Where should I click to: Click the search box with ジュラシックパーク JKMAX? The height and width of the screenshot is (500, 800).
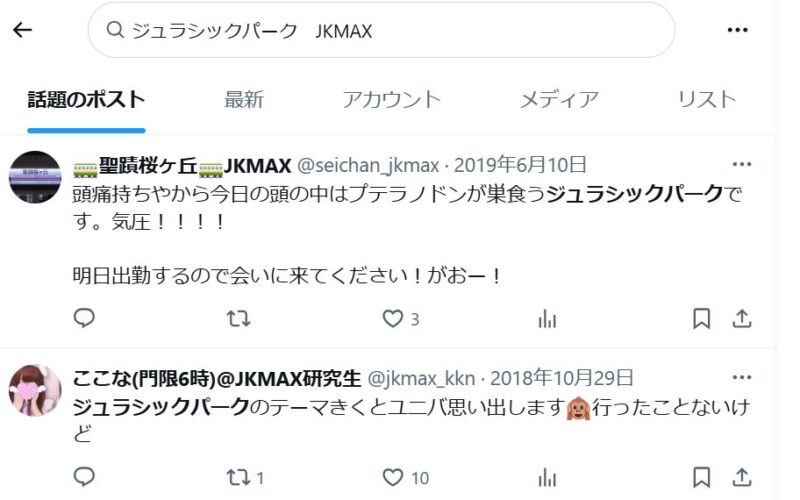click(x=381, y=31)
